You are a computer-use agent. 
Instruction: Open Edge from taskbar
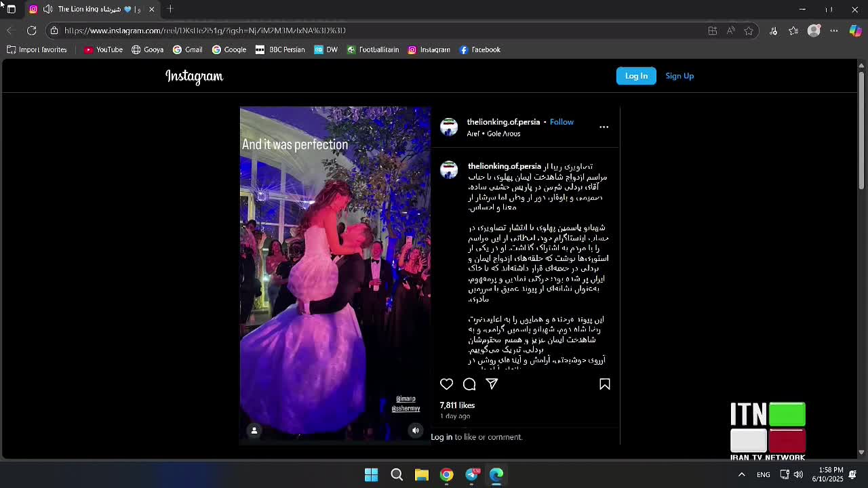(496, 474)
